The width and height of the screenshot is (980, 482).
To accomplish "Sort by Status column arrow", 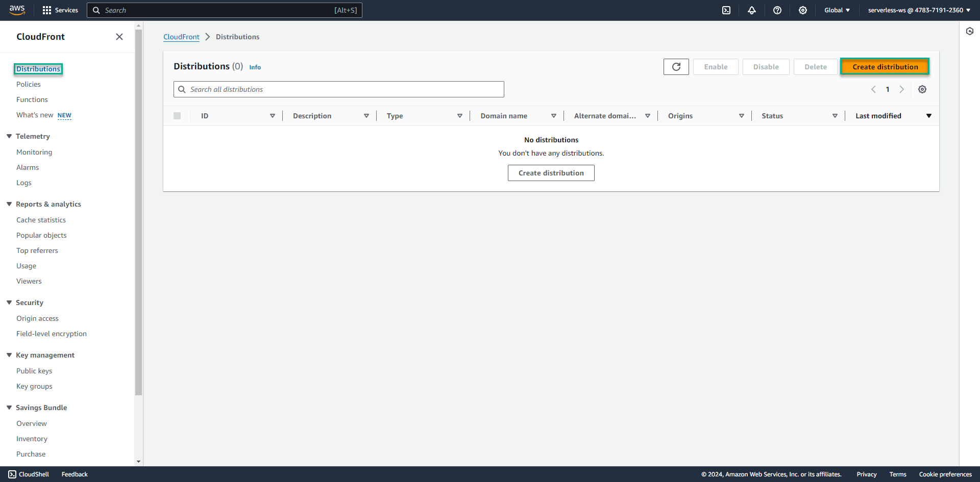I will 835,116.
